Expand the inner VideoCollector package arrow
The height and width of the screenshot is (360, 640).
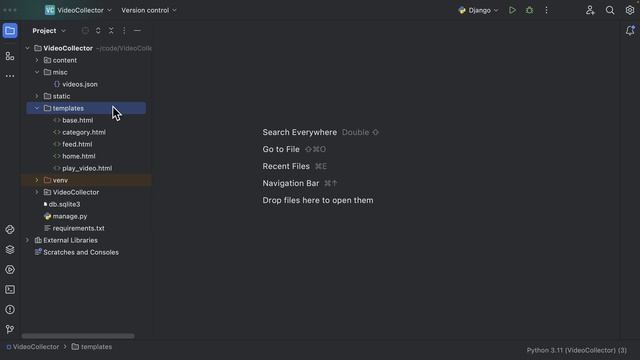coord(37,192)
